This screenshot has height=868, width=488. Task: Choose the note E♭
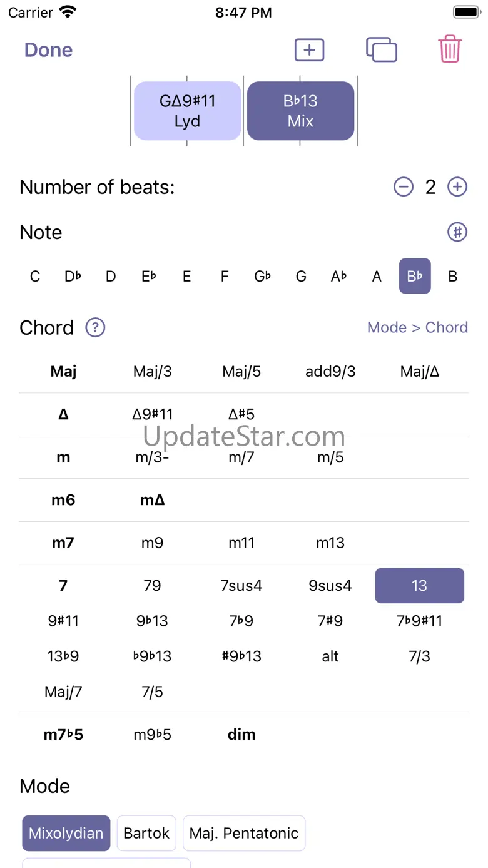click(x=148, y=276)
